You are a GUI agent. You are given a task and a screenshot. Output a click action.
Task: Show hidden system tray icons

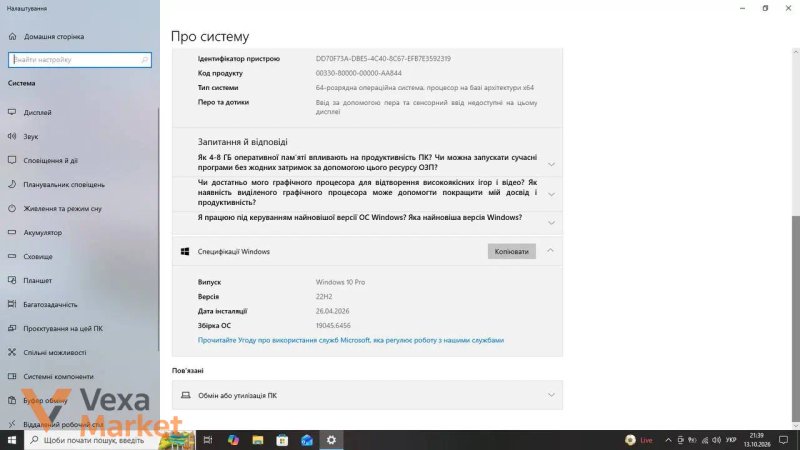coord(668,440)
